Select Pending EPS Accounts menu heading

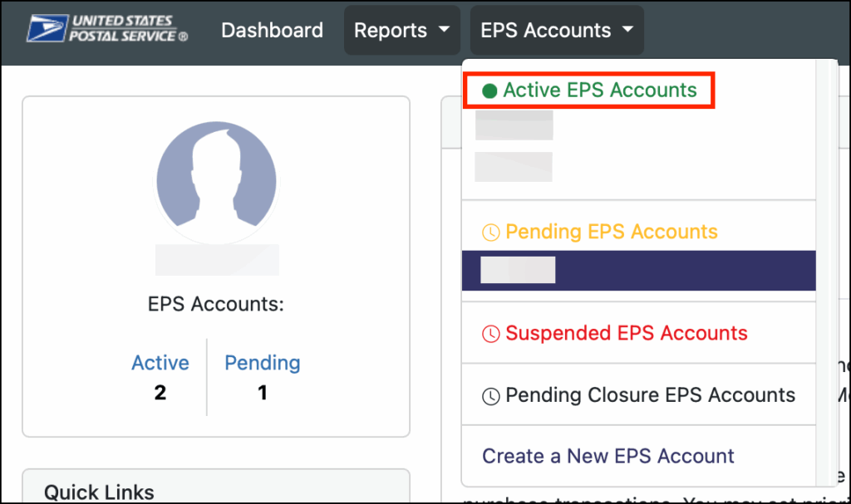611,232
